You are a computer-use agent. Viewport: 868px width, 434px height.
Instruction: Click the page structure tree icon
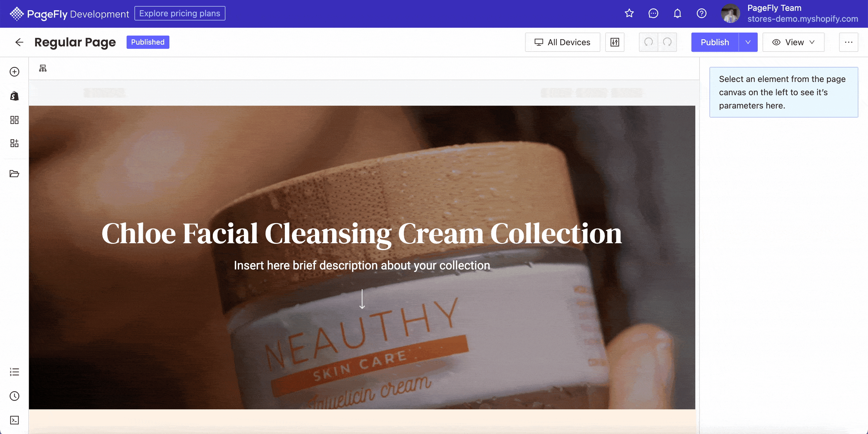tap(43, 68)
